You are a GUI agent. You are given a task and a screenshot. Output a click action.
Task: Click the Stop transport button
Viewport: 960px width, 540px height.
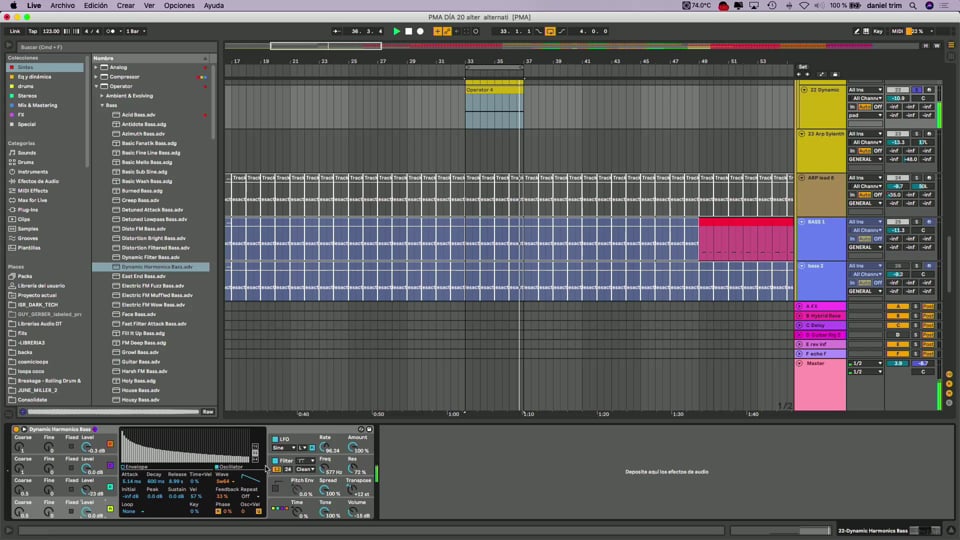coord(408,31)
